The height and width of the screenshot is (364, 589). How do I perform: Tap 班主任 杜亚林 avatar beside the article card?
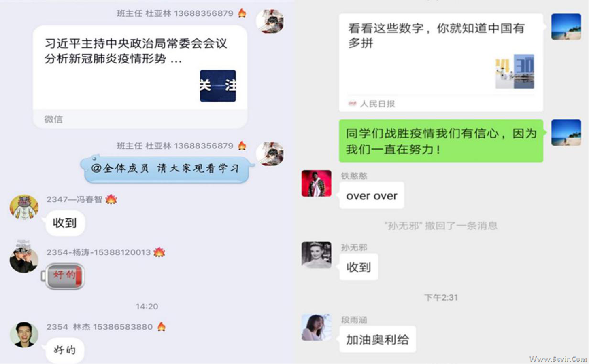[x=270, y=21]
